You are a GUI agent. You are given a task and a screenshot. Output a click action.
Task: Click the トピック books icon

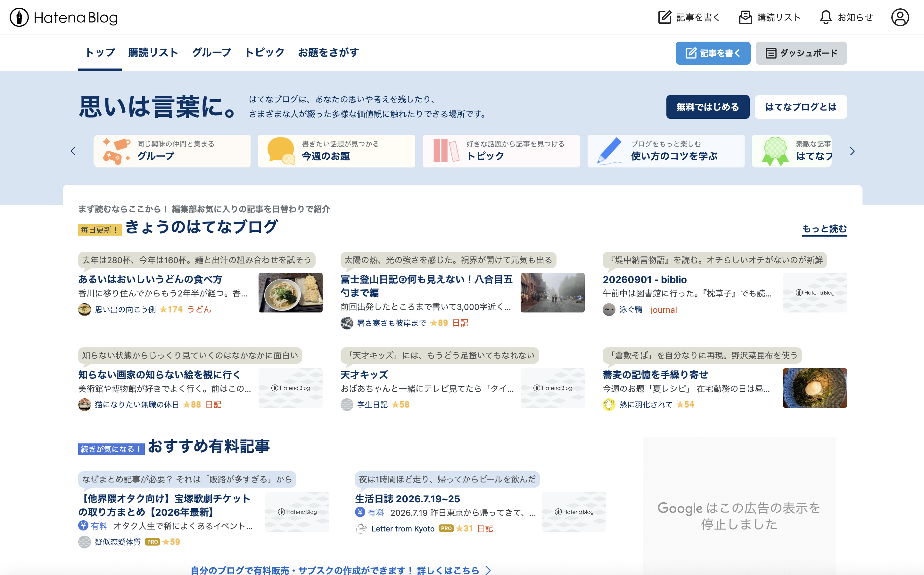pos(446,150)
